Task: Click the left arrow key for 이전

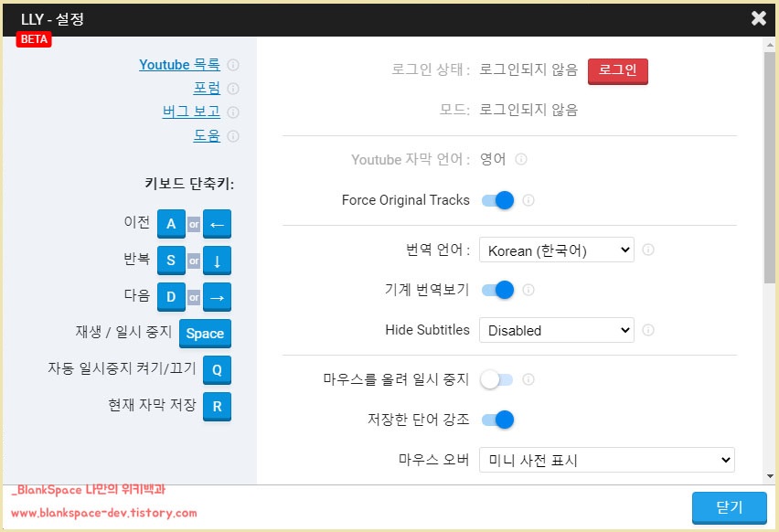Action: click(x=217, y=224)
